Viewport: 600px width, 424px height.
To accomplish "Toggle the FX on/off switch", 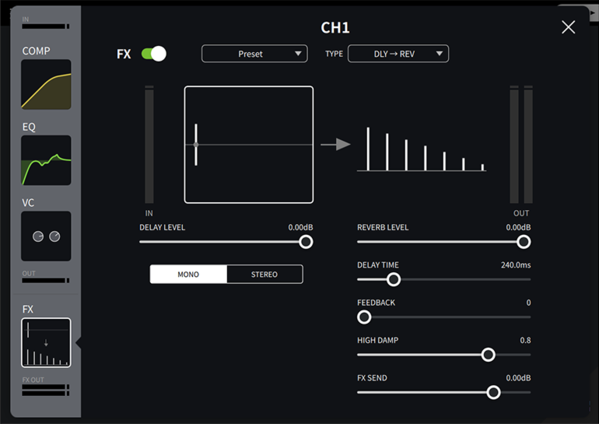I will pos(154,54).
